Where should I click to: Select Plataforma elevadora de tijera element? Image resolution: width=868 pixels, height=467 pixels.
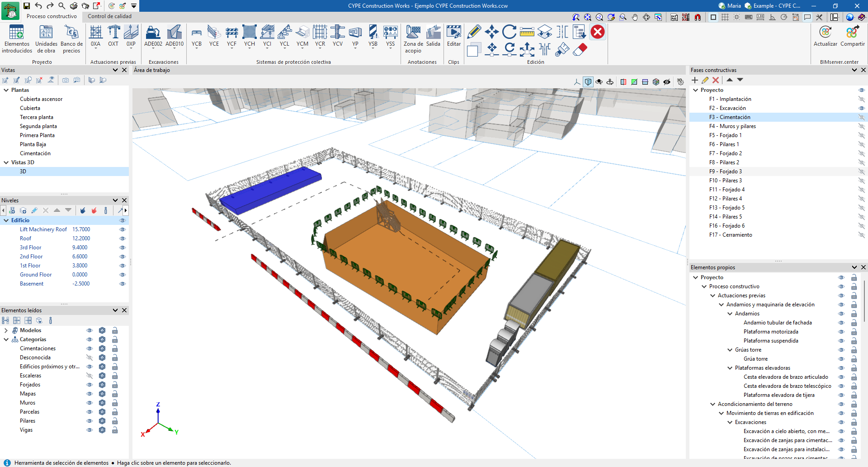coord(779,395)
